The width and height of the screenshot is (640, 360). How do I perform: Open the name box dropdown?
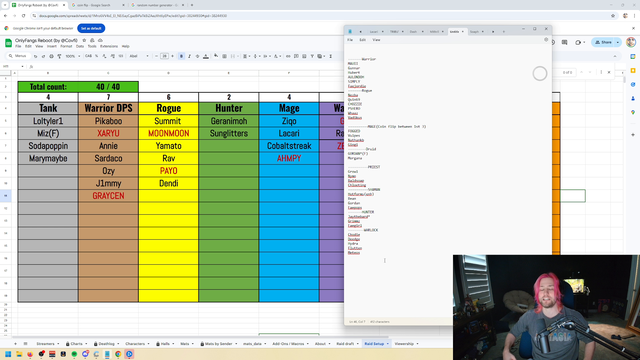(23, 66)
